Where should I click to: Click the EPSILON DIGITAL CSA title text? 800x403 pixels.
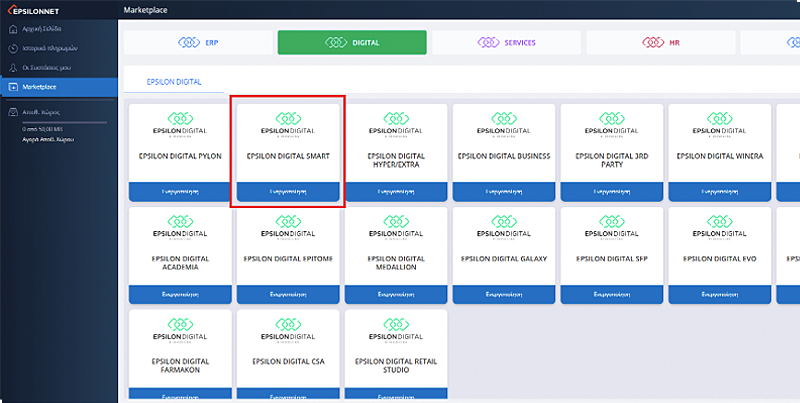[288, 362]
